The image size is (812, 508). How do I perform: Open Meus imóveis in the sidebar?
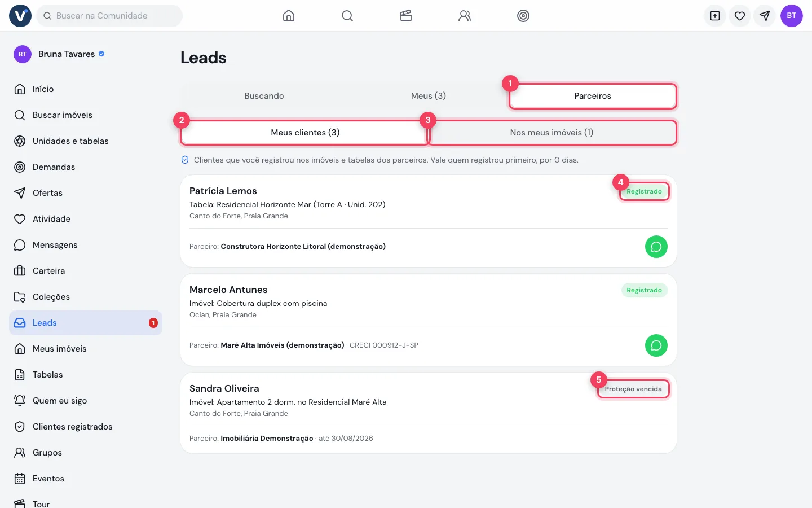pyautogui.click(x=86, y=349)
